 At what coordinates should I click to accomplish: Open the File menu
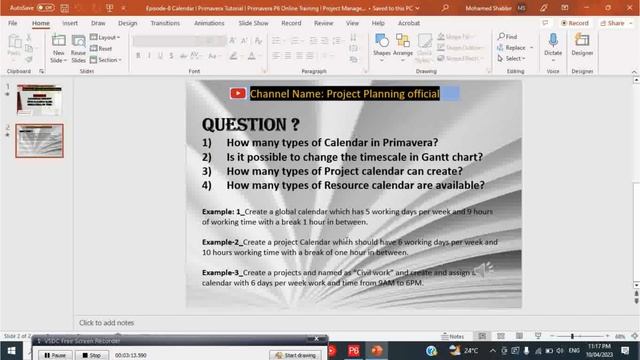[13, 23]
